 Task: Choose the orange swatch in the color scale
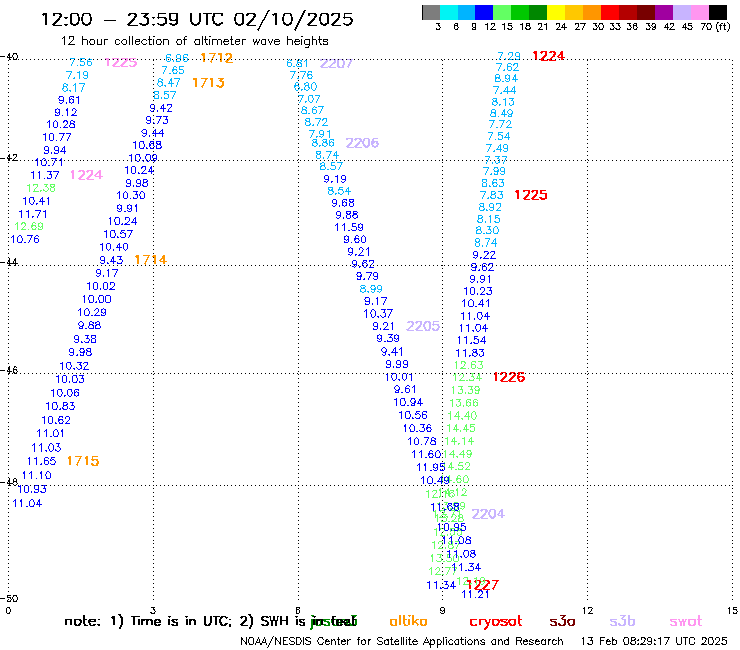click(592, 12)
